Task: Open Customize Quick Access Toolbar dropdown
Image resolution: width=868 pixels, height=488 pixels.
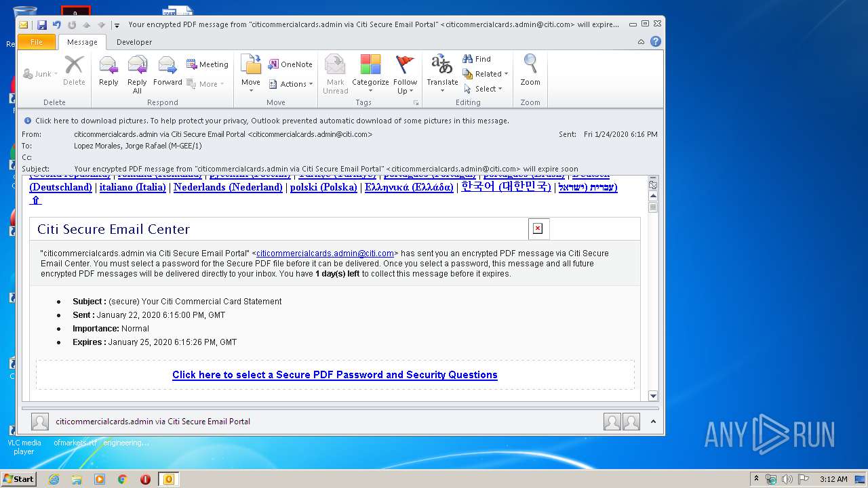Action: pyautogui.click(x=117, y=25)
